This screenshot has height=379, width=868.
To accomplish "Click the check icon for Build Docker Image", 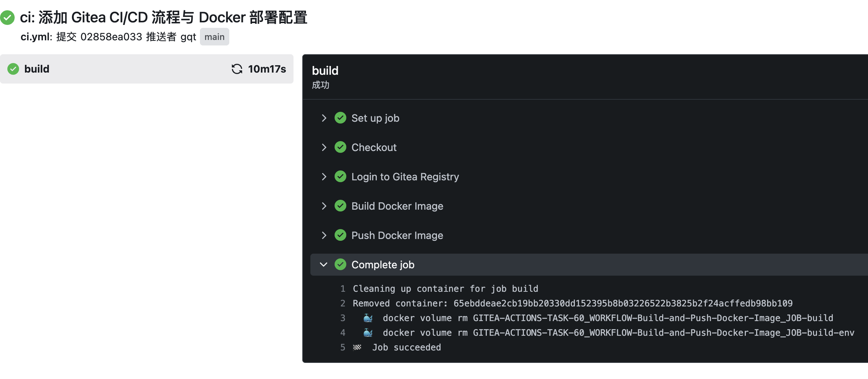I will 340,206.
